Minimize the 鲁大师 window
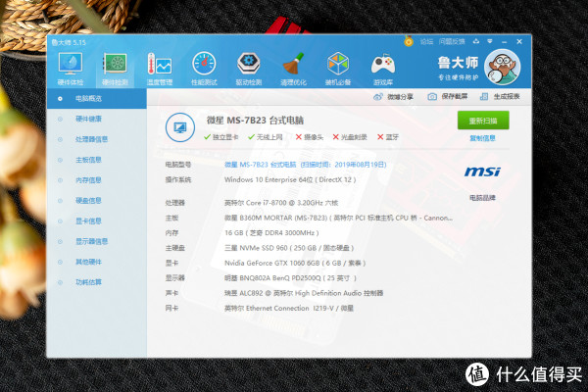 [505, 41]
